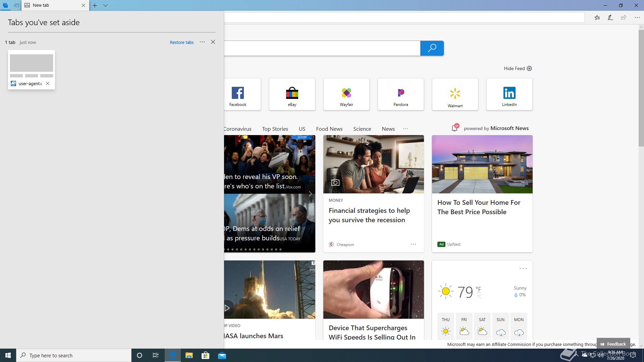Play the NASA launches Mars video

227,308
